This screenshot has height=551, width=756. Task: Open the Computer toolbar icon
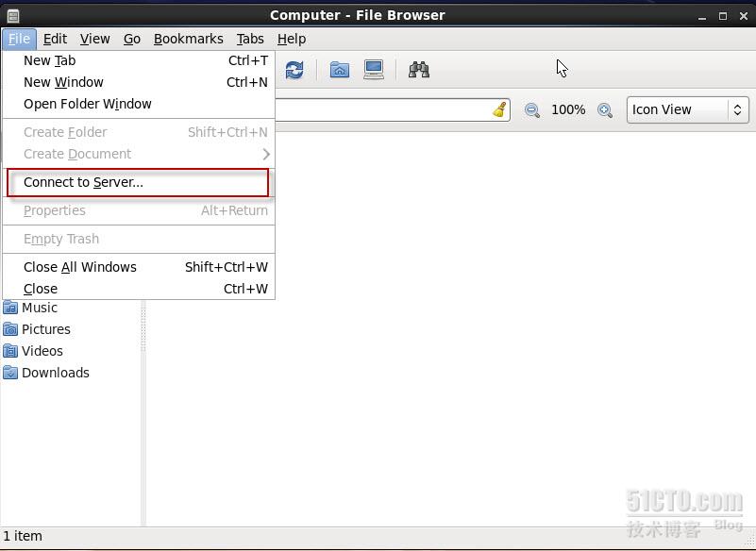click(374, 70)
